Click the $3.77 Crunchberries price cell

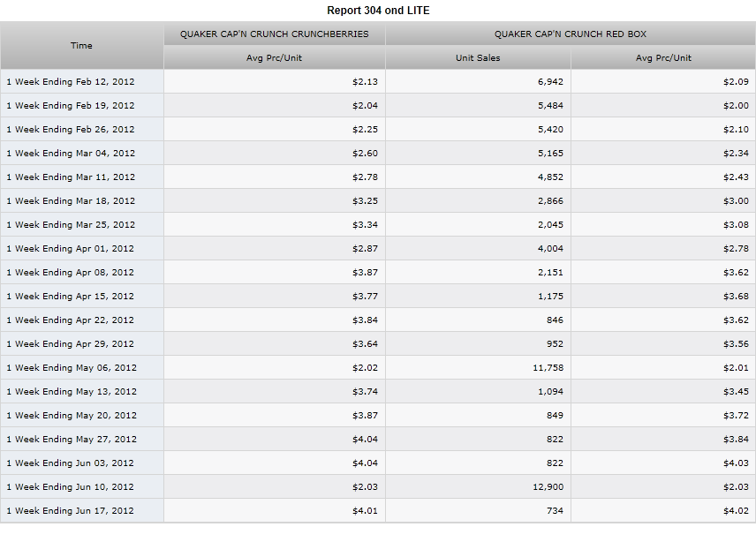pos(275,297)
